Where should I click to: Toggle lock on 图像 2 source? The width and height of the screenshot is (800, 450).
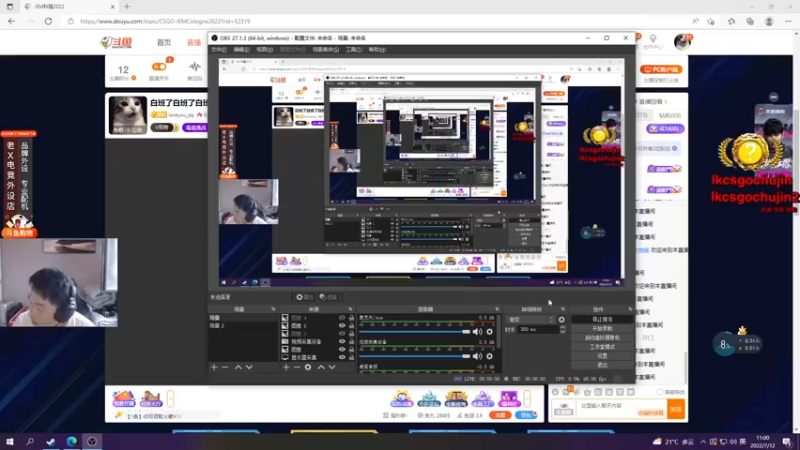[x=351, y=326]
